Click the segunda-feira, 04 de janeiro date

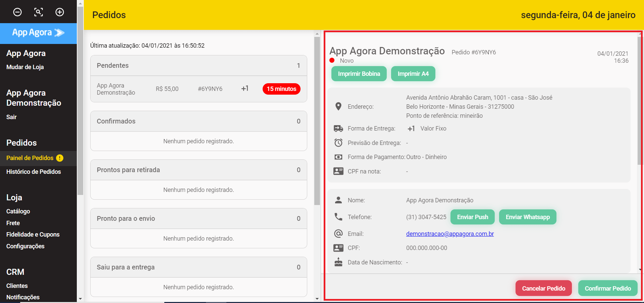[578, 15]
